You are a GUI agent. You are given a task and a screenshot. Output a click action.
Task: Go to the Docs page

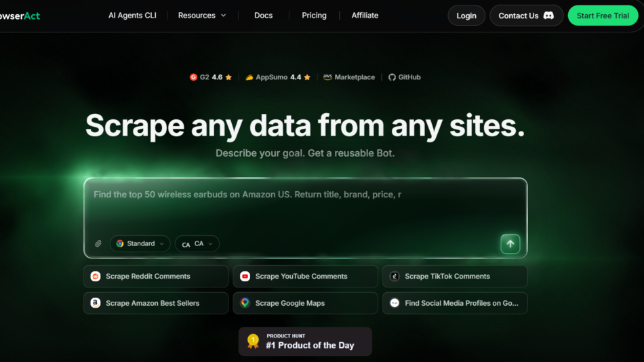pos(263,16)
